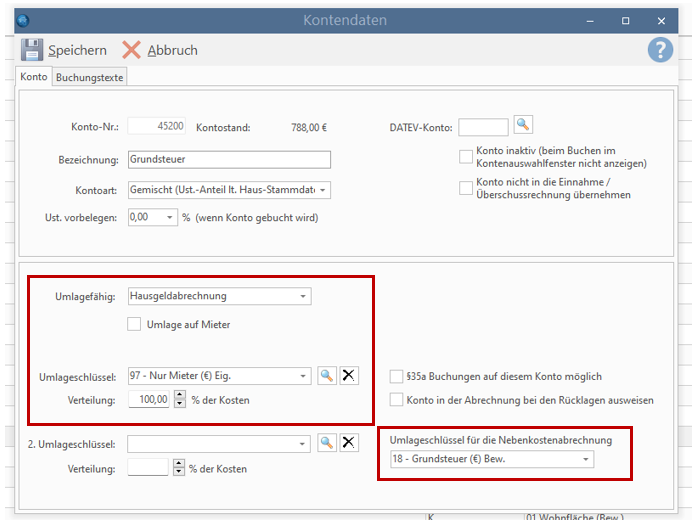Clear 2. Umlageschlüssel with X icon
The height and width of the screenshot is (520, 694).
(348, 443)
